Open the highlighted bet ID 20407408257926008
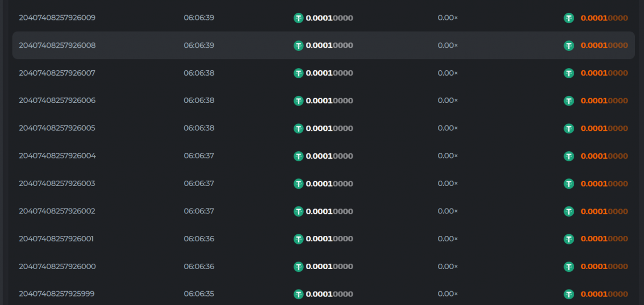 click(57, 46)
